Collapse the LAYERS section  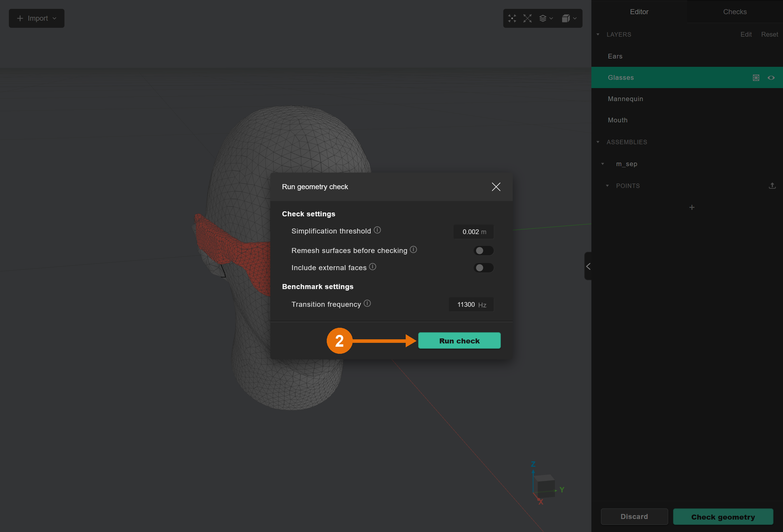pyautogui.click(x=598, y=34)
